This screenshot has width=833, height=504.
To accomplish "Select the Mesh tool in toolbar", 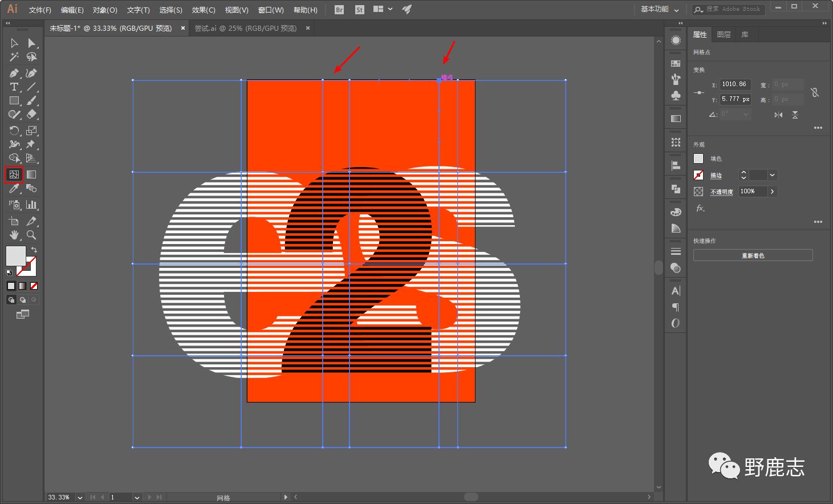I will pyautogui.click(x=14, y=174).
